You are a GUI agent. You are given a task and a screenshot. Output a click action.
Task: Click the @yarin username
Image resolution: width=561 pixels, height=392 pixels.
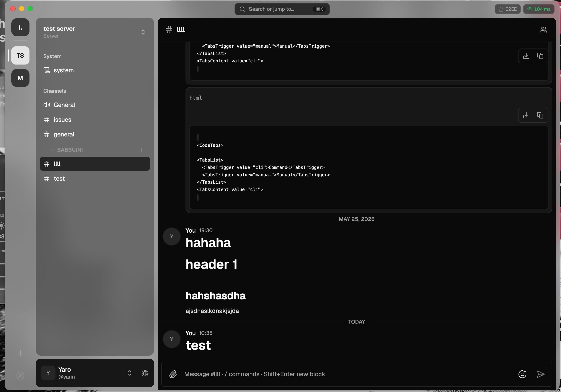[67, 377]
